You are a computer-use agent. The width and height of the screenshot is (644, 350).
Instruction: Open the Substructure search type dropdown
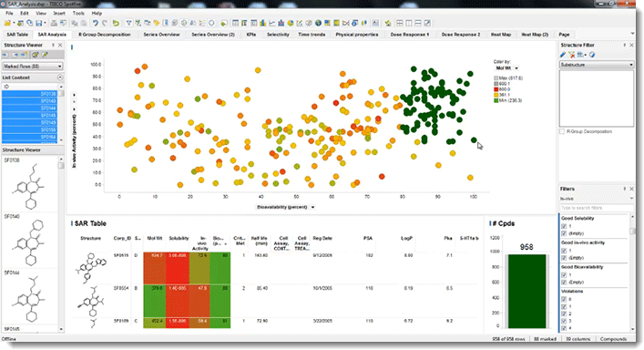click(597, 65)
